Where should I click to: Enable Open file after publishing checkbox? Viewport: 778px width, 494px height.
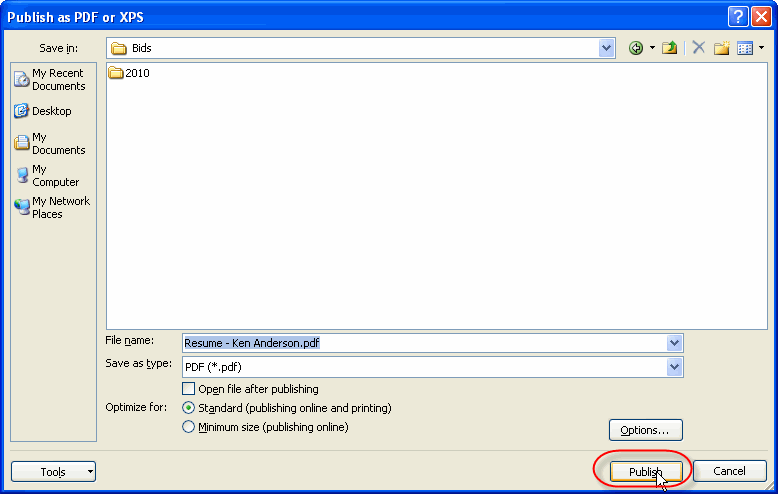click(188, 389)
